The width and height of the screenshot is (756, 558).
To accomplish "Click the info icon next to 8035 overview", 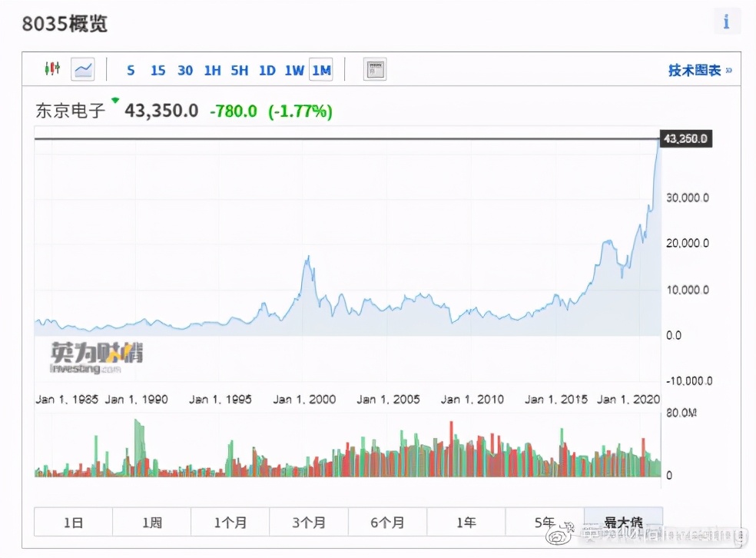I will 726,22.
